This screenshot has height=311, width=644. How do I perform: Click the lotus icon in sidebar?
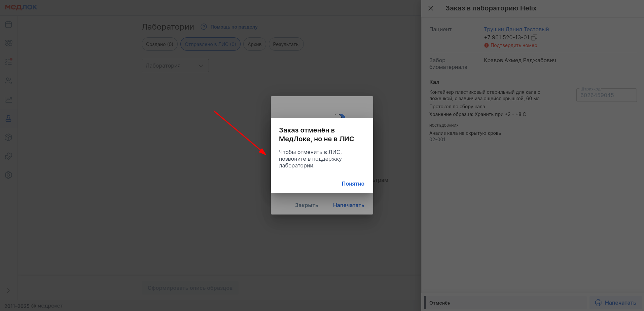point(8,43)
